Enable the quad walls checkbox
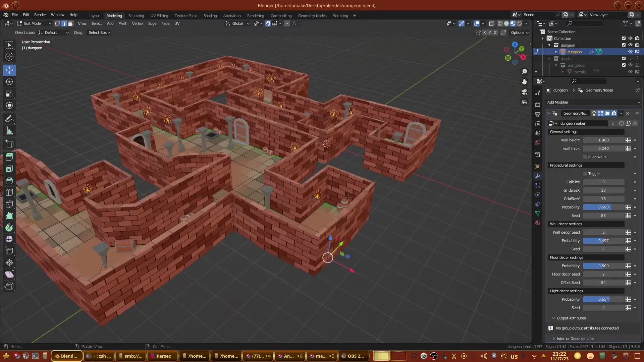 tap(585, 157)
